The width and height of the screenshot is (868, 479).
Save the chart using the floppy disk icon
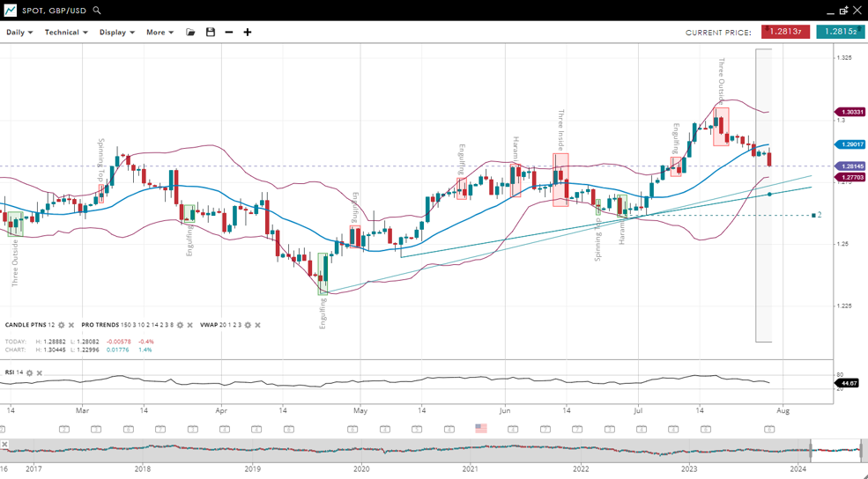point(210,33)
